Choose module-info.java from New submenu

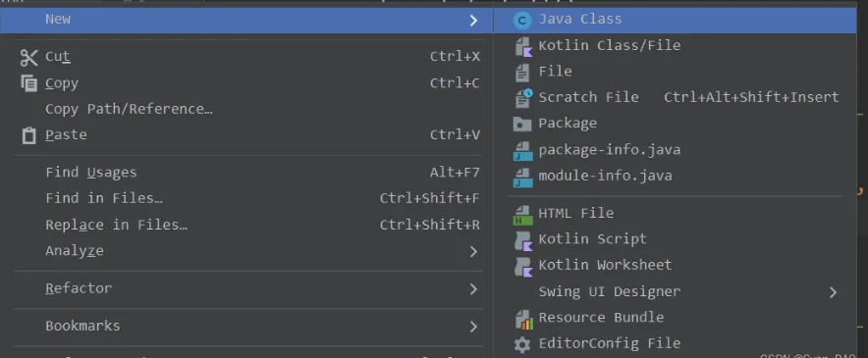[x=676, y=176]
